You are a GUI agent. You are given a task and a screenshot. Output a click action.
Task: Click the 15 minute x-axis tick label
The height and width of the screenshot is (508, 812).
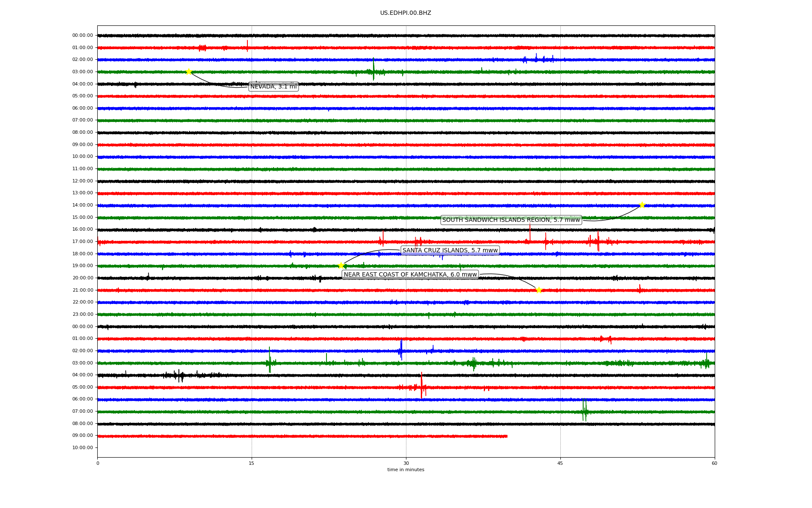252,463
